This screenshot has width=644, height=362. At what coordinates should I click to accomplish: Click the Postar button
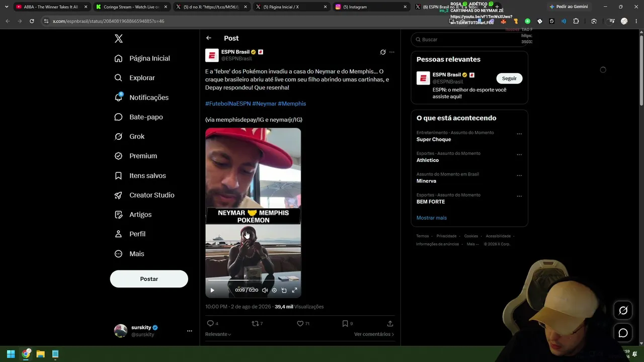pyautogui.click(x=149, y=279)
